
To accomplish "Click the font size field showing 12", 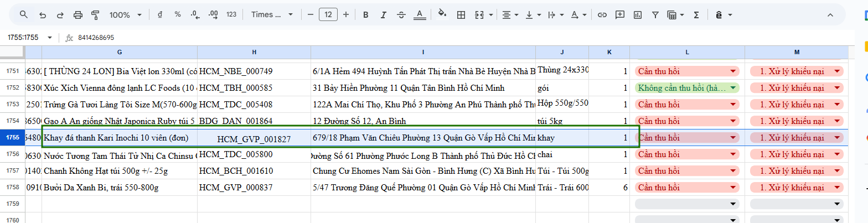I will 328,14.
